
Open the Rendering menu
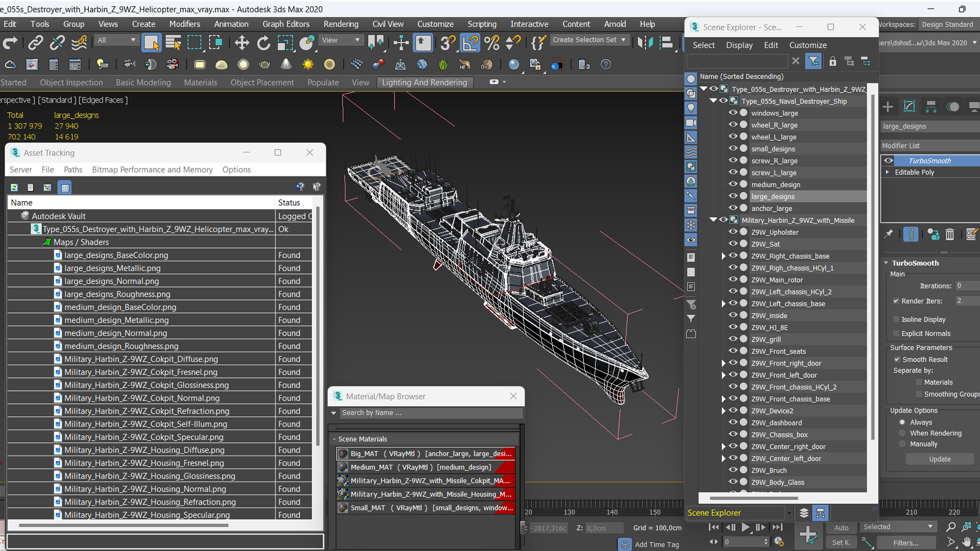340,24
